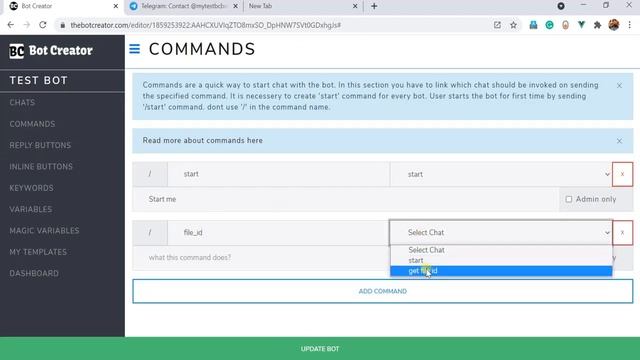Close the Telegram Contact tab
Viewport: 640px width, 360px height.
pos(235,6)
